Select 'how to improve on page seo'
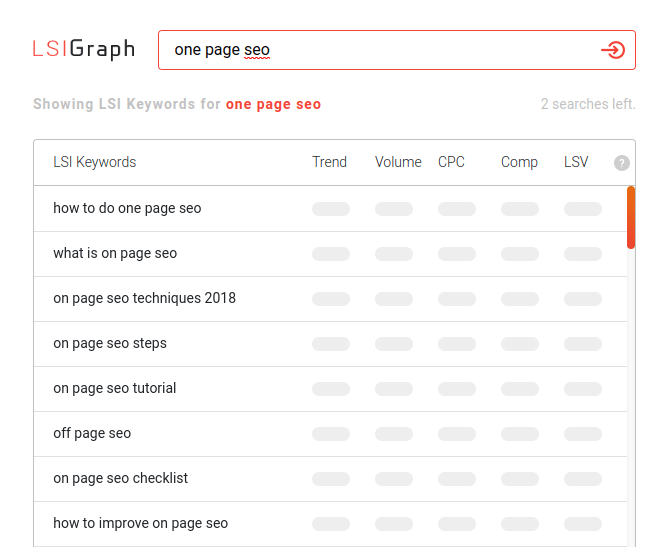 [140, 523]
